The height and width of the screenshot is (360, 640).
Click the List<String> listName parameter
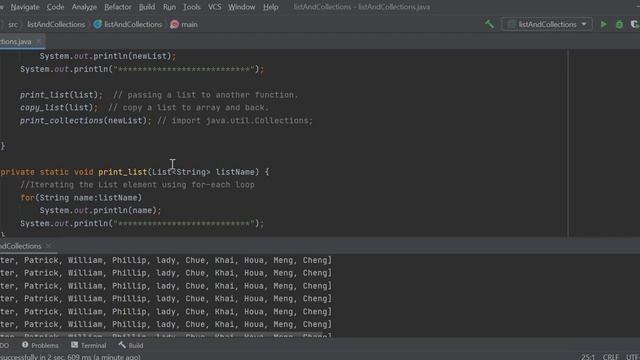click(203, 172)
